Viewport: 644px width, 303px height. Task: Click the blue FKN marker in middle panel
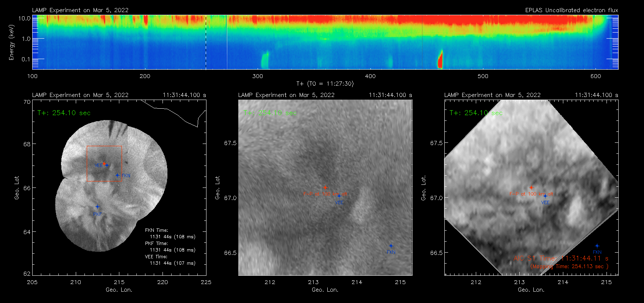pos(391,246)
